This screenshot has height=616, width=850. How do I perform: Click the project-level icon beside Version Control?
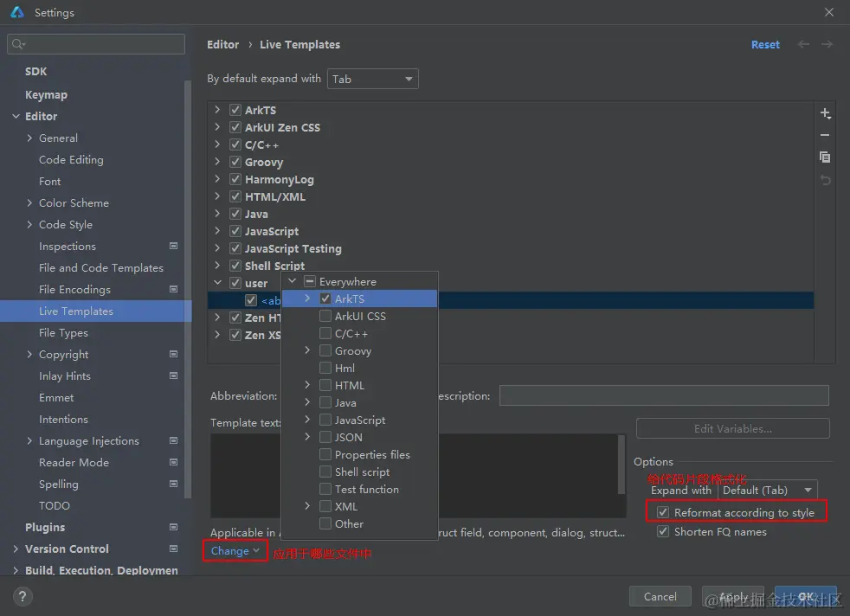click(x=173, y=549)
